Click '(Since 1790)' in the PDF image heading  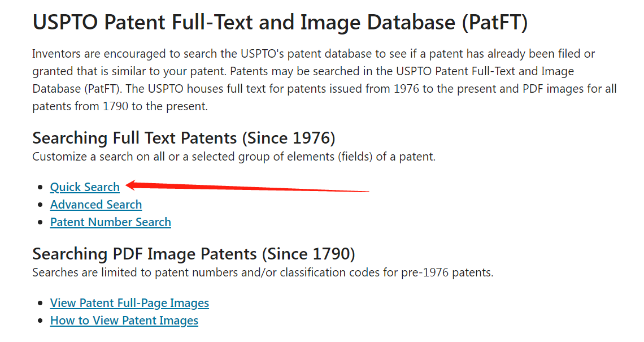tap(311, 254)
